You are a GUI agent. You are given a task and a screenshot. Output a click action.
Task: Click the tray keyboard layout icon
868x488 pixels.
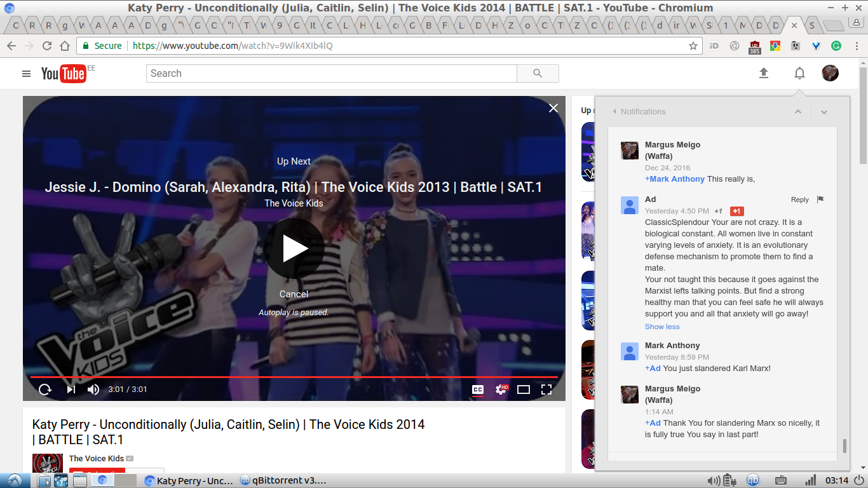pyautogui.click(x=781, y=481)
